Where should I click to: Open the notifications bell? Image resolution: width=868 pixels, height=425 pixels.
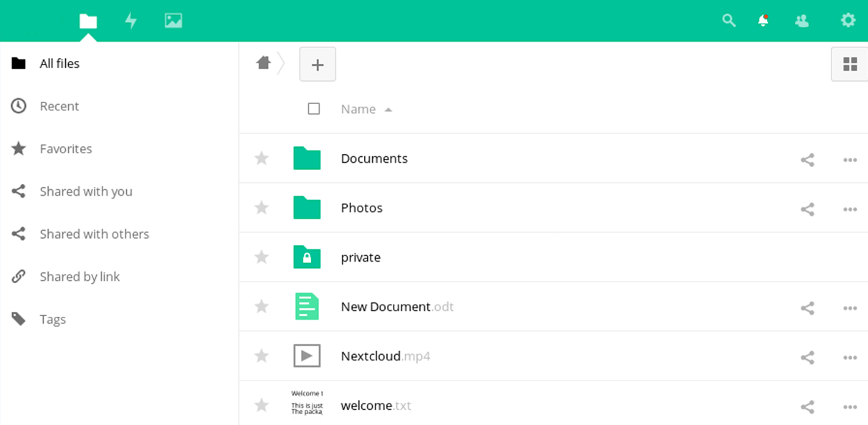[763, 21]
